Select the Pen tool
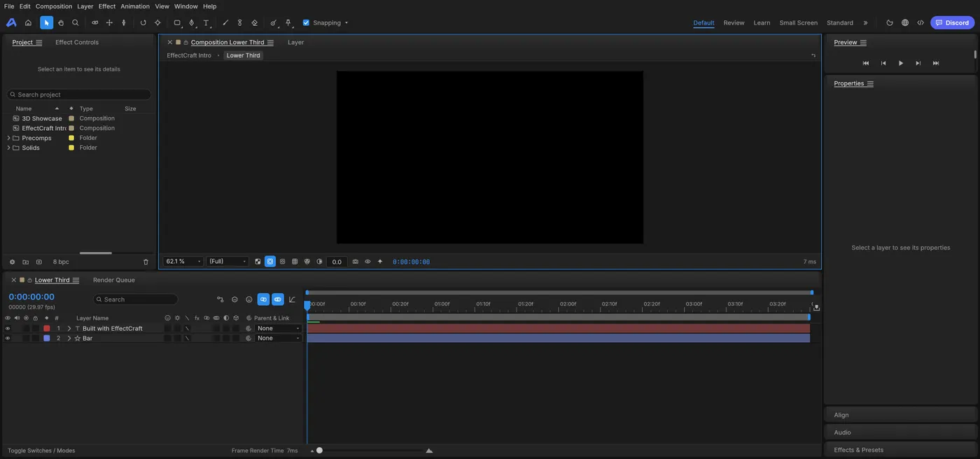The width and height of the screenshot is (980, 459). (x=192, y=22)
